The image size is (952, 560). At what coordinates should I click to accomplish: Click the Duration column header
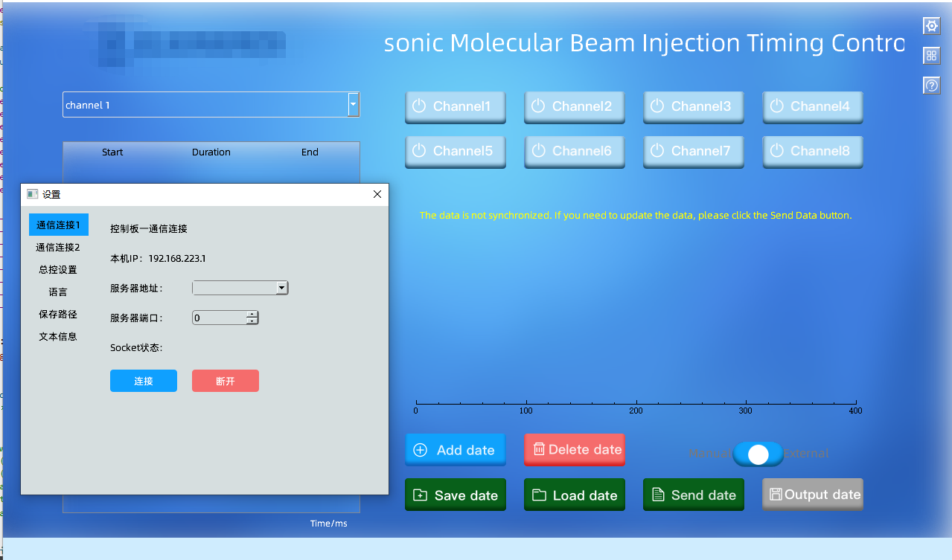tap(211, 152)
